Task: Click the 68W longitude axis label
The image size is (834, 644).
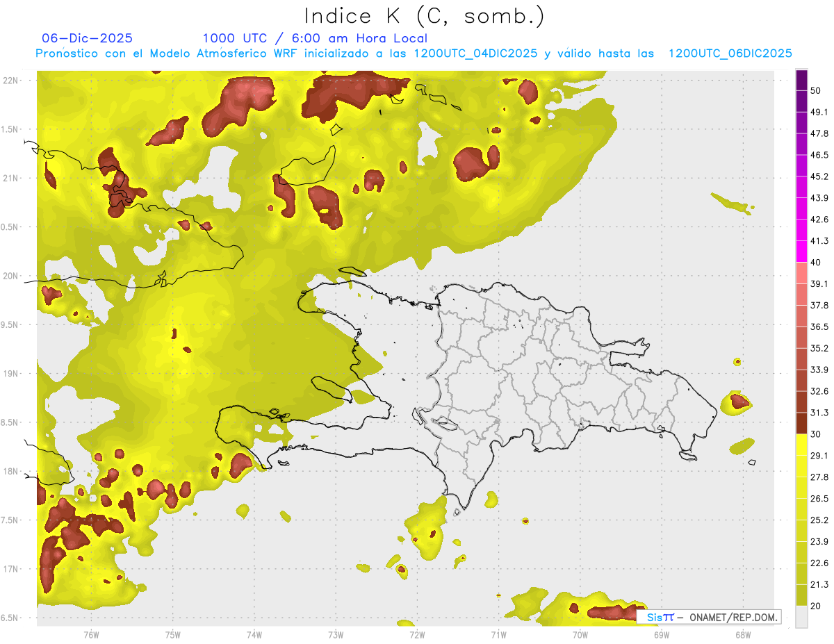Action: click(x=742, y=634)
